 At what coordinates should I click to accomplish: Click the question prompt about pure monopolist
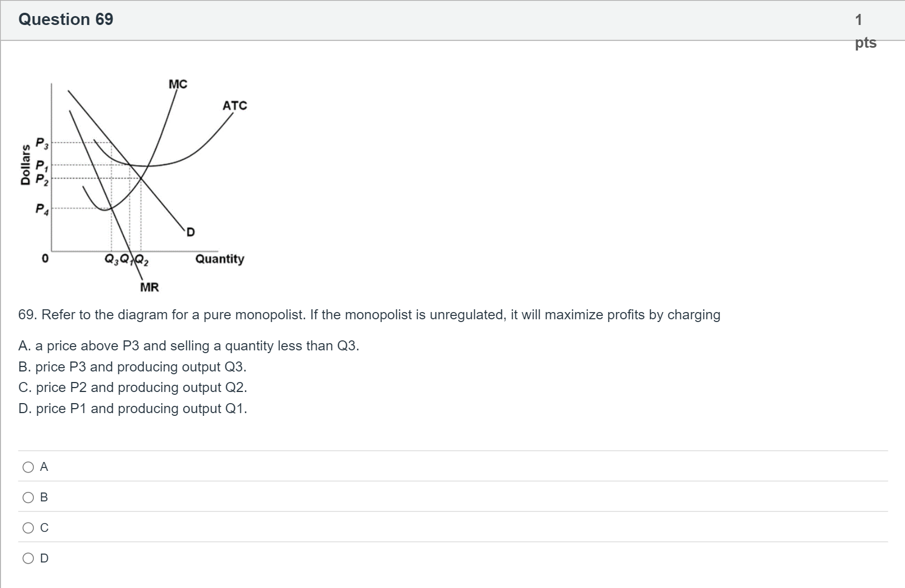coord(369,315)
